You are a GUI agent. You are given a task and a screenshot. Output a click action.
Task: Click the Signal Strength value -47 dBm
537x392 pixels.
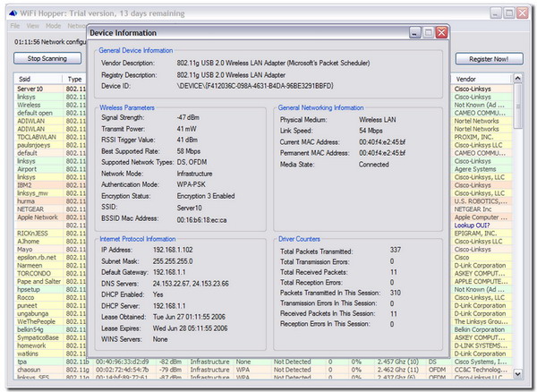tap(188, 117)
